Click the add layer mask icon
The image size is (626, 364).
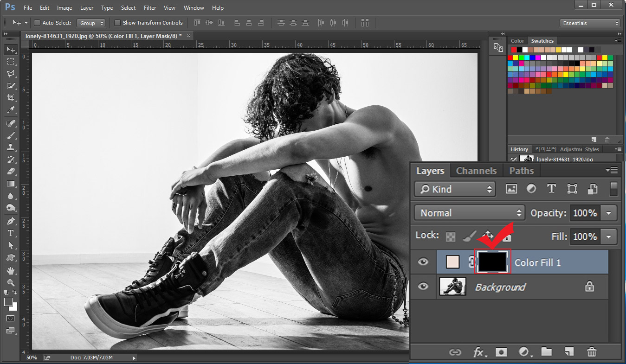pyautogui.click(x=501, y=352)
